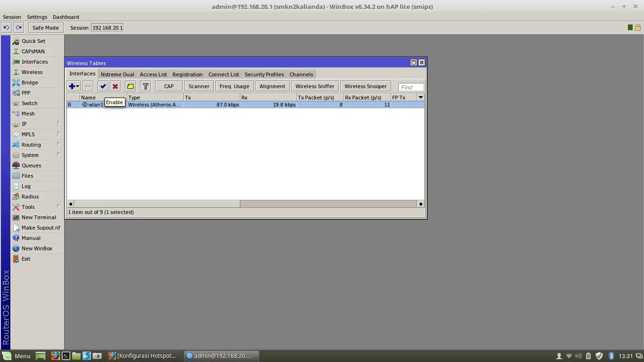644x362 pixels.
Task: Launch New Terminal from sidebar
Action: (37, 217)
